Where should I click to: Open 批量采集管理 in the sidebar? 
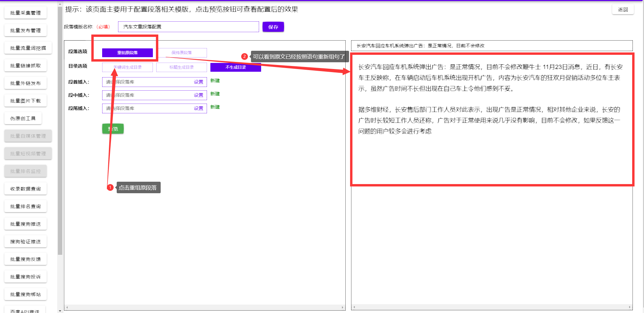point(25,13)
